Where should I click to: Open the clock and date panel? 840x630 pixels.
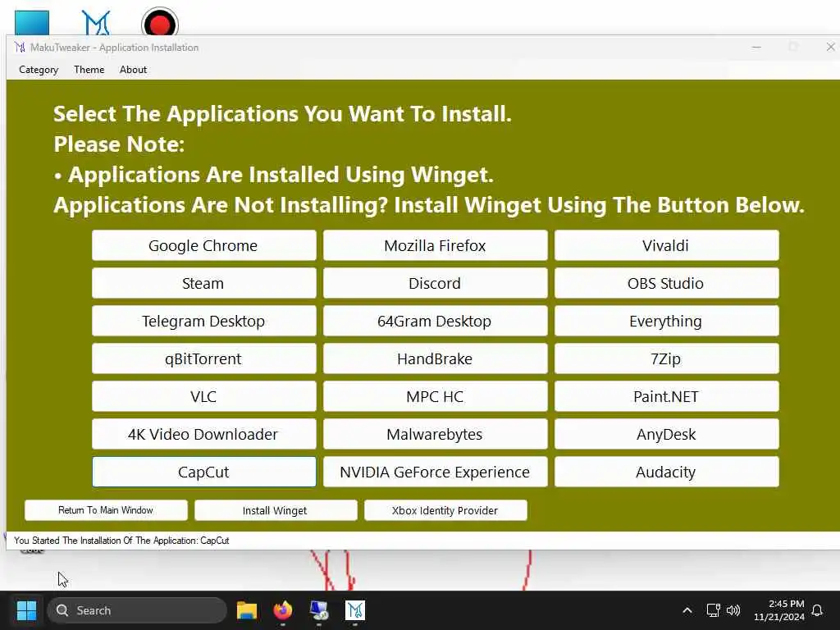[779, 610]
